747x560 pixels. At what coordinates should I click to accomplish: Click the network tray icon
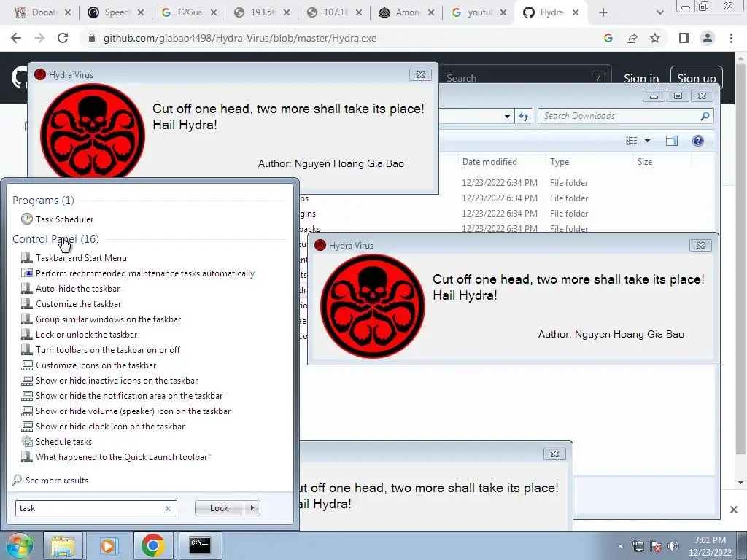pyautogui.click(x=638, y=546)
